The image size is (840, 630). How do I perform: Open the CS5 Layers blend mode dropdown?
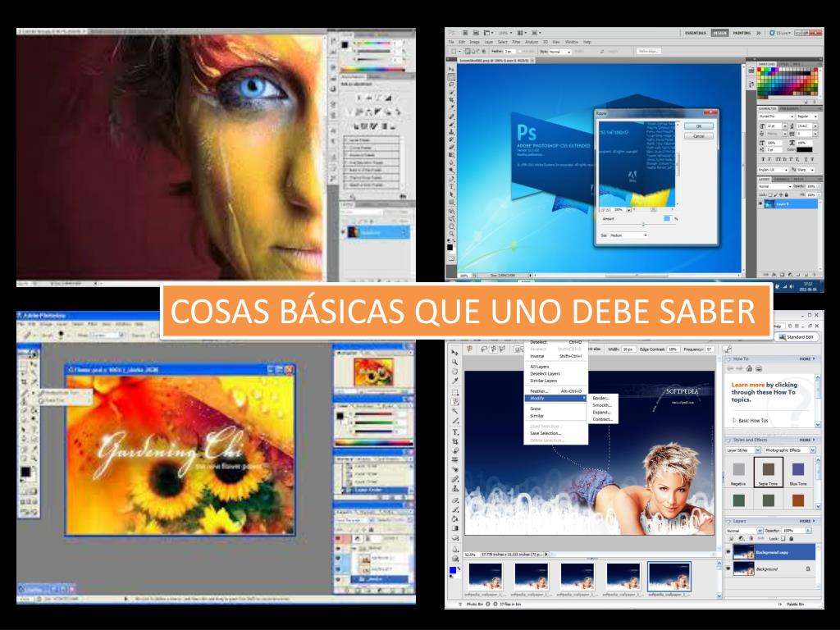pos(774,186)
